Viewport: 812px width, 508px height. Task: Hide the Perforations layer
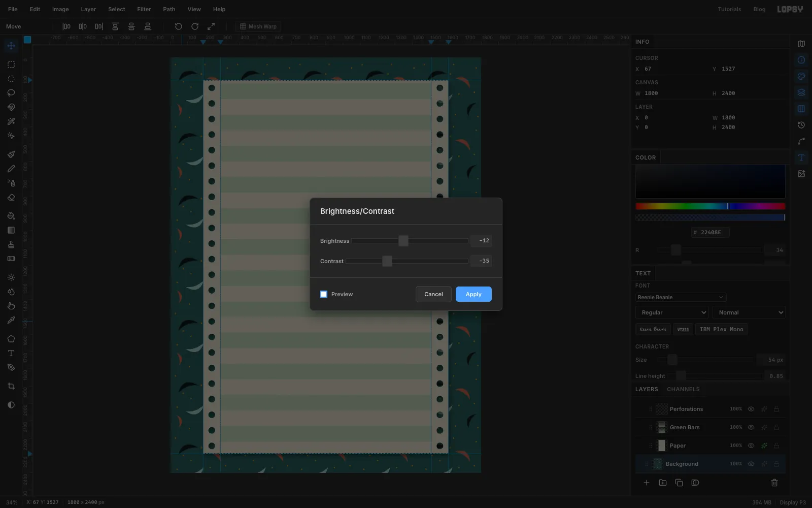pyautogui.click(x=751, y=409)
